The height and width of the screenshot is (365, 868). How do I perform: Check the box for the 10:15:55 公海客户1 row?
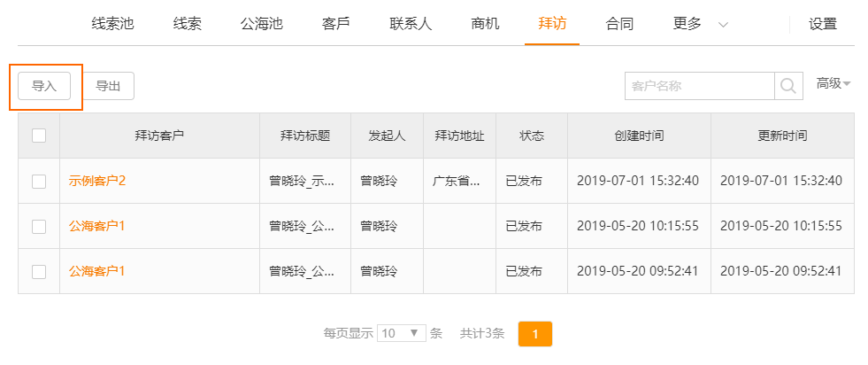(39, 226)
